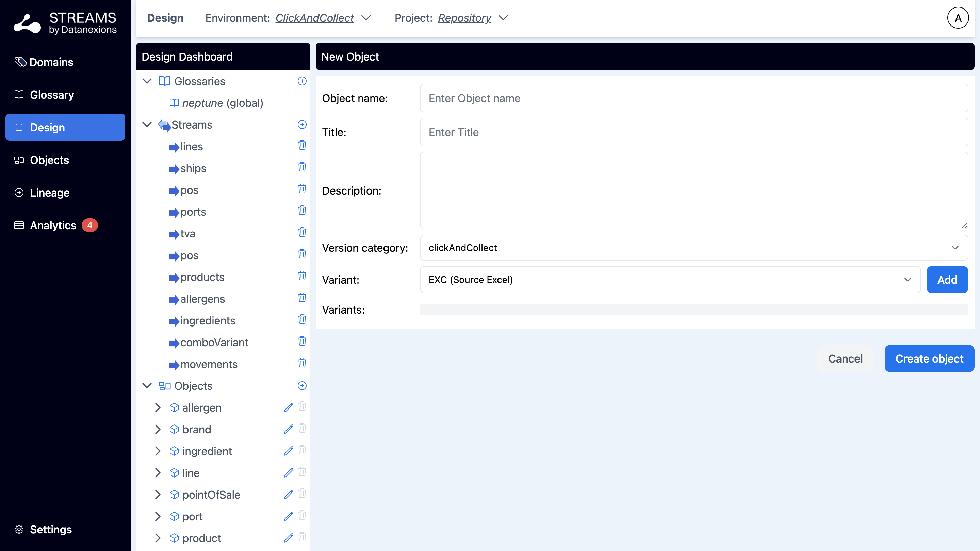Expand the ingredient object node
The height and width of the screenshot is (551, 980).
click(x=158, y=451)
